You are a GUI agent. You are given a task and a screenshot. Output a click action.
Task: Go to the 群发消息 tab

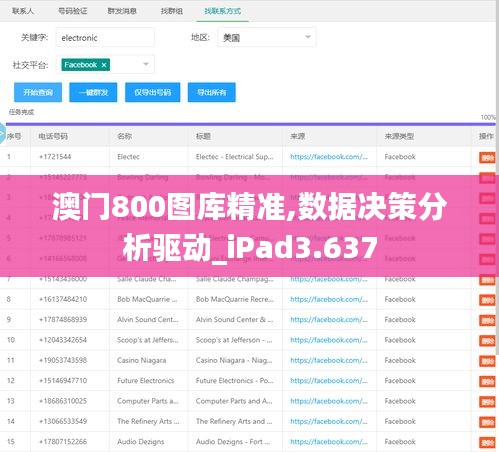(x=122, y=11)
